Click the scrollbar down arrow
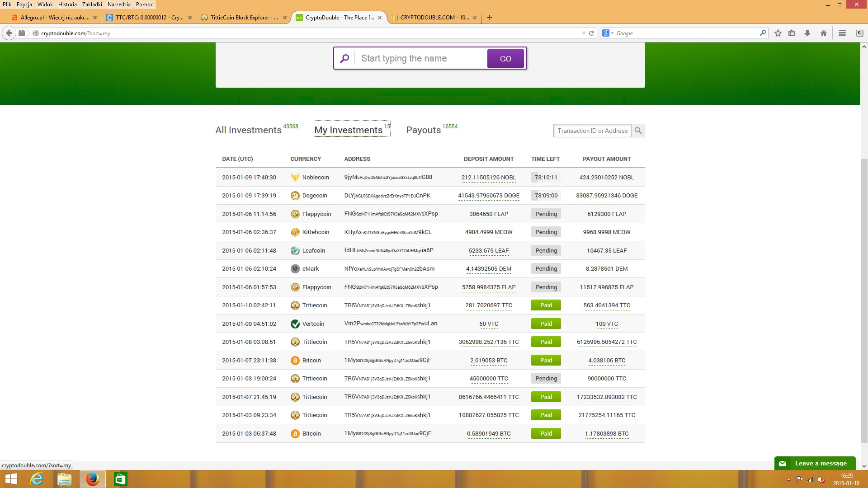Screen dimensions: 868x488 864,466
